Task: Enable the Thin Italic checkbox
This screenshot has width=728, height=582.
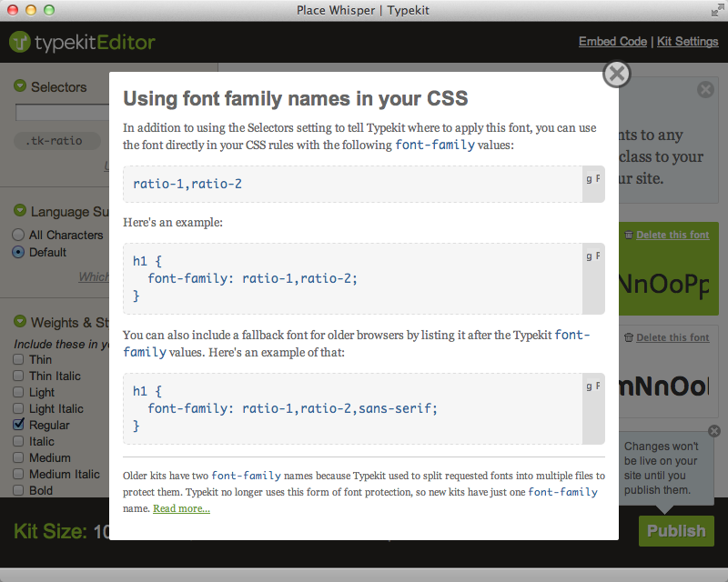Action: 18,376
